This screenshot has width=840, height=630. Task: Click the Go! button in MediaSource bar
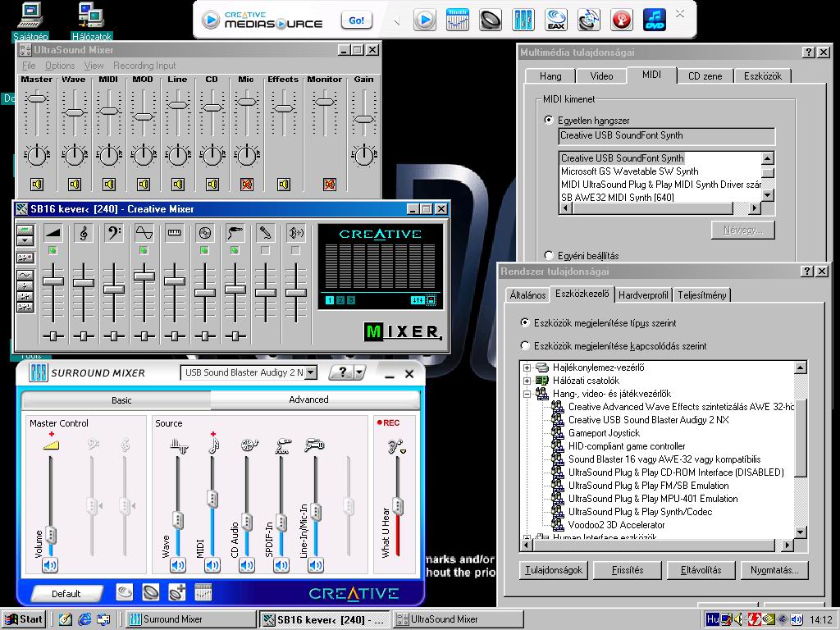click(x=356, y=21)
